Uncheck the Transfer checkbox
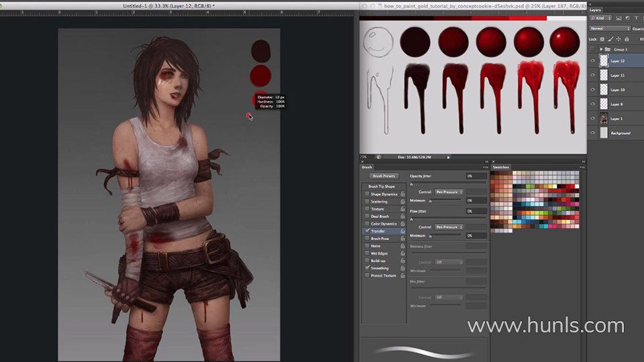The height and width of the screenshot is (362, 644). (367, 231)
